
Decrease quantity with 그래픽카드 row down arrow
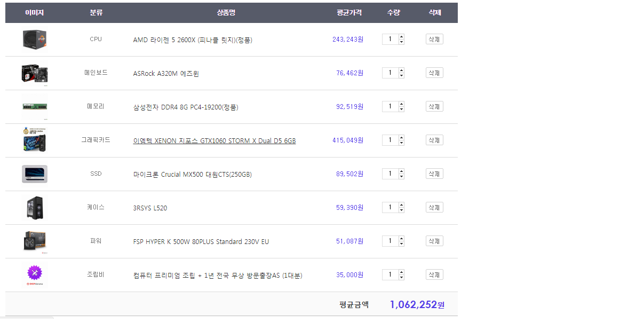tap(401, 143)
